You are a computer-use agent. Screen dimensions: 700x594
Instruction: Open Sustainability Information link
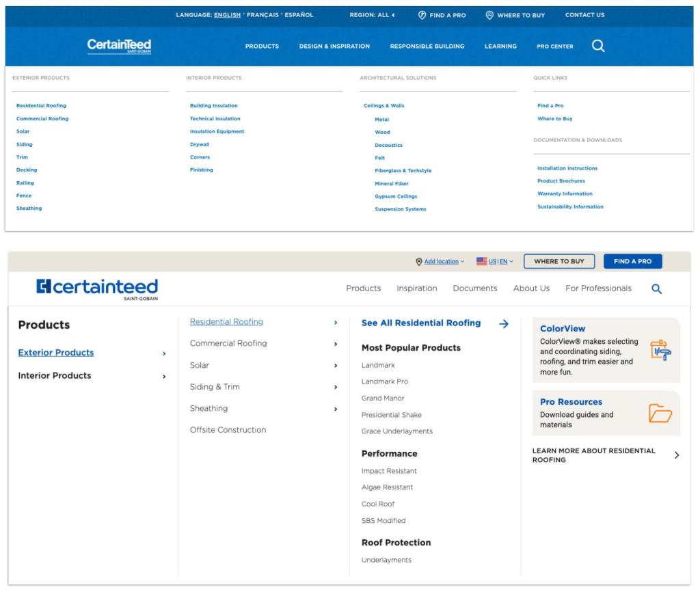[x=569, y=206]
